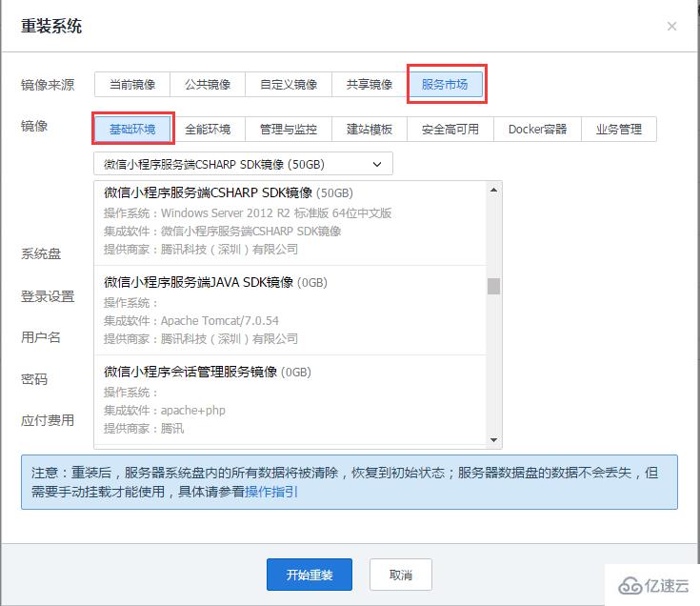Click the image list scrollbar thumb
The height and width of the screenshot is (606, 700).
[493, 286]
